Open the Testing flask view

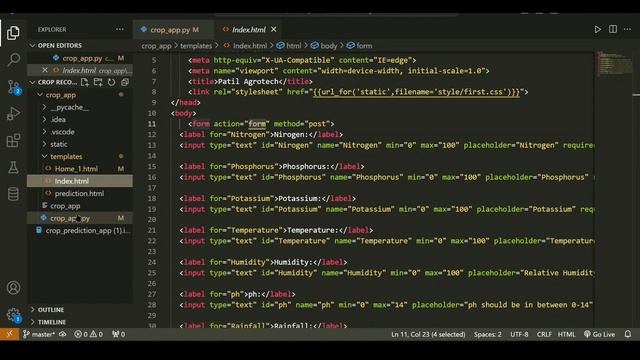pos(13,167)
